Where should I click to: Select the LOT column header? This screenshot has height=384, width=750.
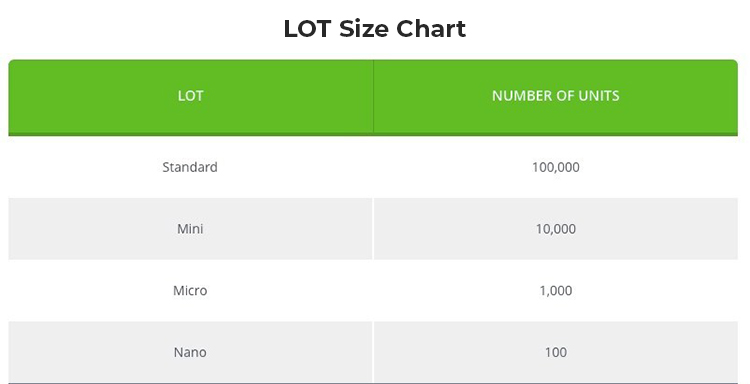coord(190,96)
